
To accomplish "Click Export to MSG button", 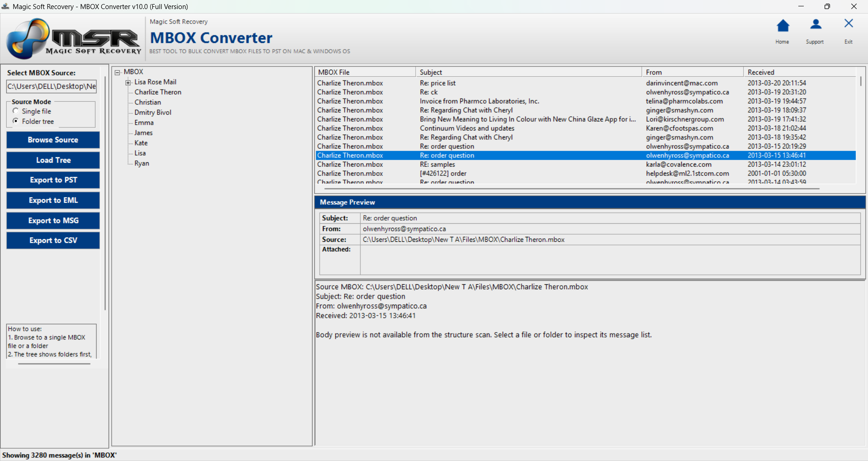I will 53,221.
